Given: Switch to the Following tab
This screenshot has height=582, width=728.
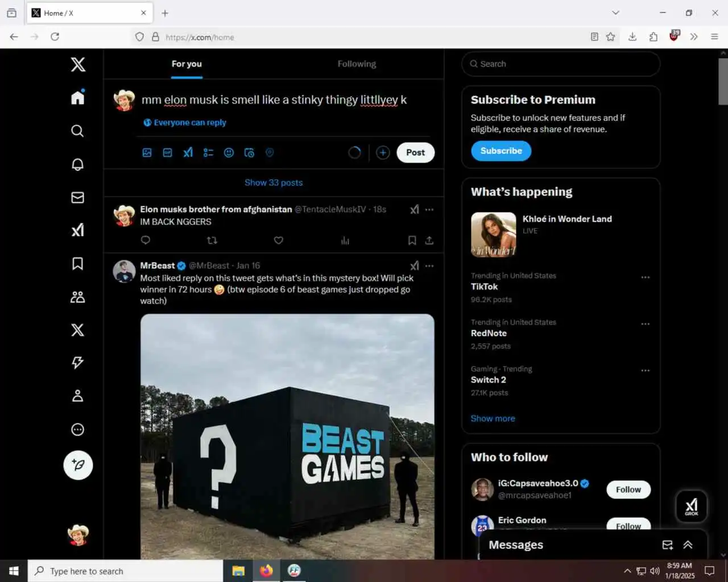Looking at the screenshot, I should (357, 64).
